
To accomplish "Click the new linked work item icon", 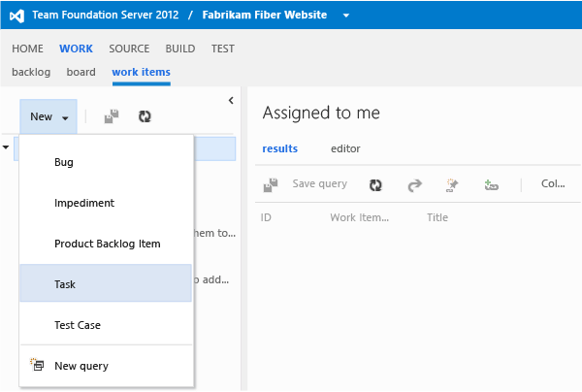I will pyautogui.click(x=452, y=185).
